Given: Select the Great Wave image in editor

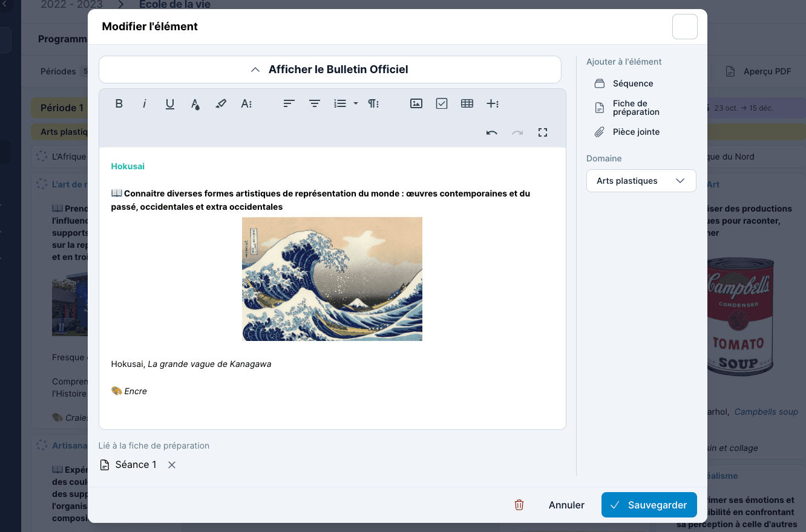Looking at the screenshot, I should coord(332,279).
